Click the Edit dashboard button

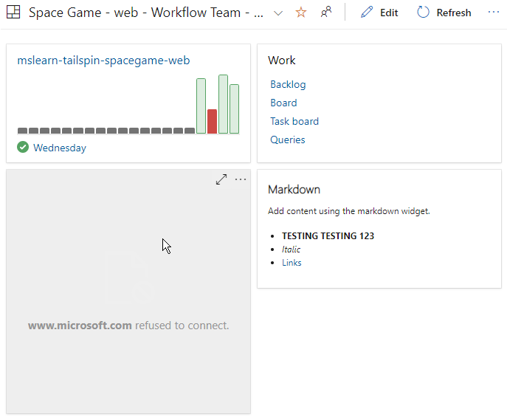pos(379,13)
